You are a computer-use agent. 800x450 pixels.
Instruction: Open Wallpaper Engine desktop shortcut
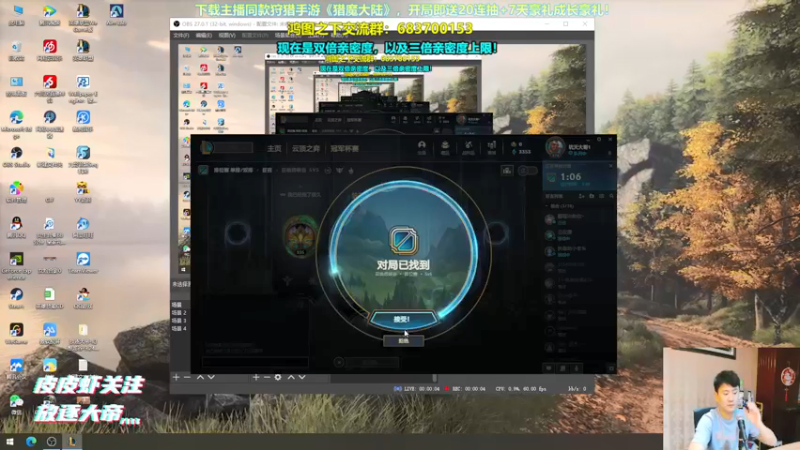83,88
